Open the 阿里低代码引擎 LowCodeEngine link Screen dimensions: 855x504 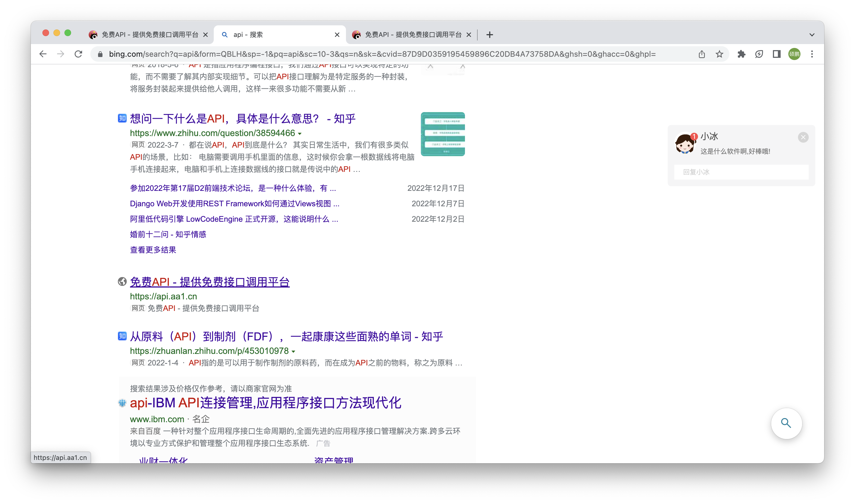(234, 219)
